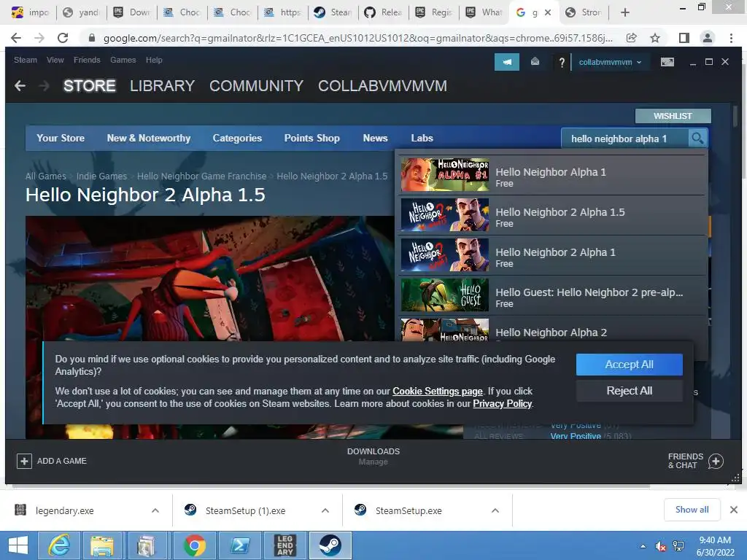
Task: Click Indie Games breadcrumb
Action: tap(101, 176)
